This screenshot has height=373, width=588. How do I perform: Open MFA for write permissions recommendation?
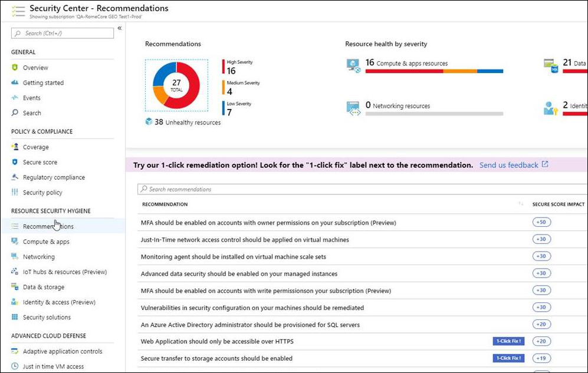(266, 291)
